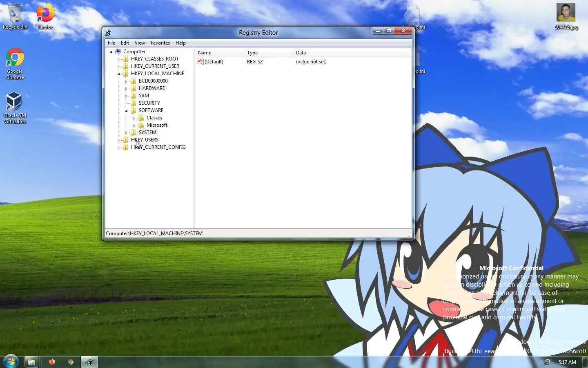The height and width of the screenshot is (368, 588).
Task: Click the Microsoft folder icon
Action: point(141,125)
